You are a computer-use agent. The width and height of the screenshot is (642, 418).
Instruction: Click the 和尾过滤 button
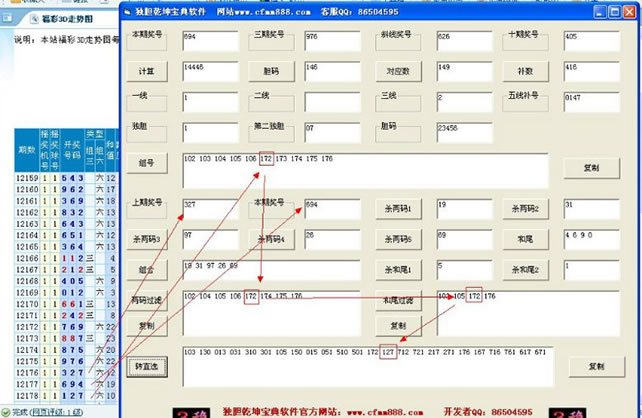[x=398, y=299]
